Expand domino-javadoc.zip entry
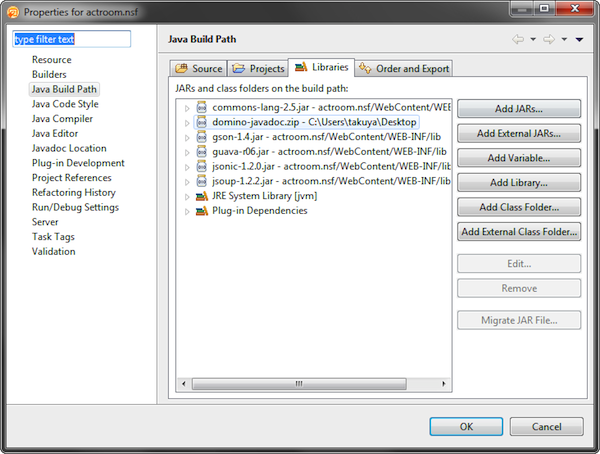Screen dimensions: 600x454 (x=187, y=123)
